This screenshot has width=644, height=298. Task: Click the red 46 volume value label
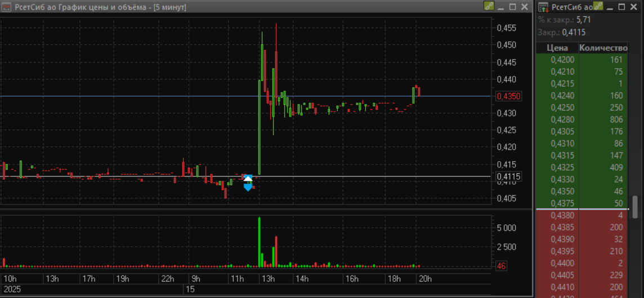[501, 266]
